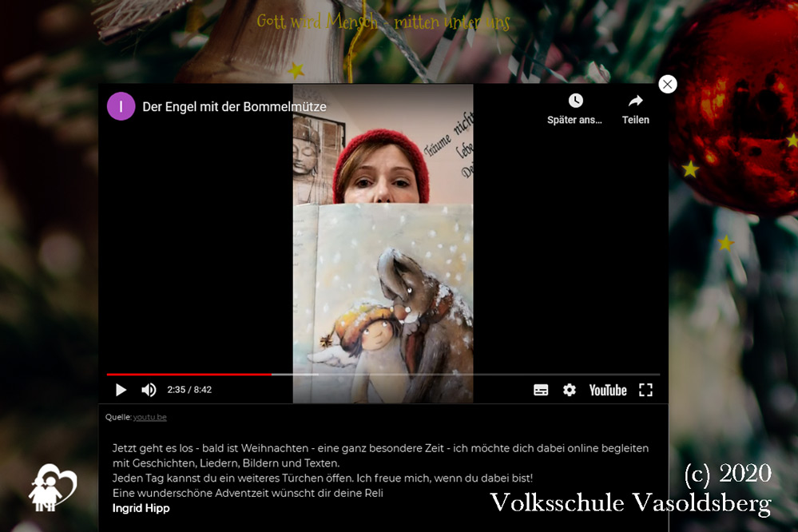Screen dimensions: 798x532
Task: Click the line Jeden Tag kannst du ein weiteres Türchen öffen
Action: coord(322,478)
